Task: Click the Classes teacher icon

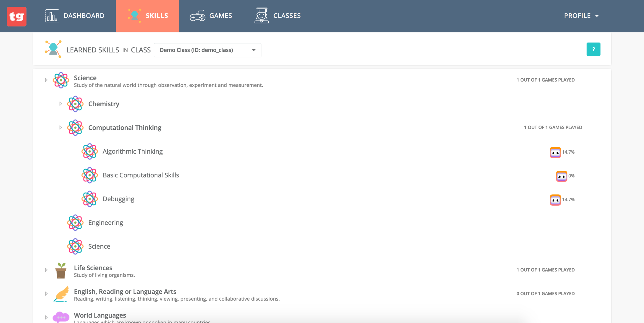Action: point(262,15)
